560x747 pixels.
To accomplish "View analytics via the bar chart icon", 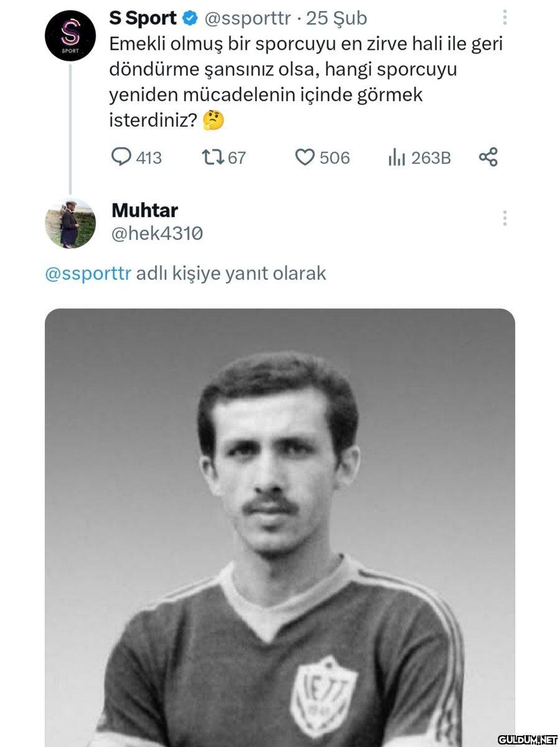I will point(396,158).
